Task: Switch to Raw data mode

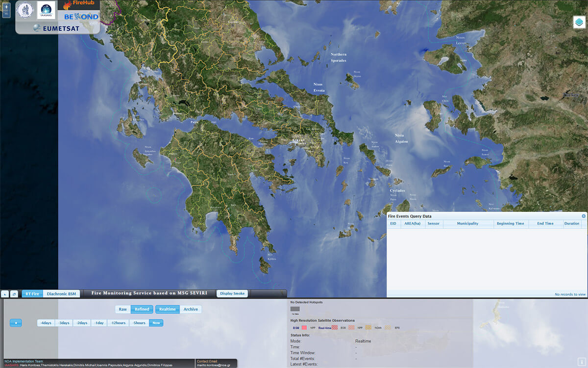Action: [x=123, y=309]
